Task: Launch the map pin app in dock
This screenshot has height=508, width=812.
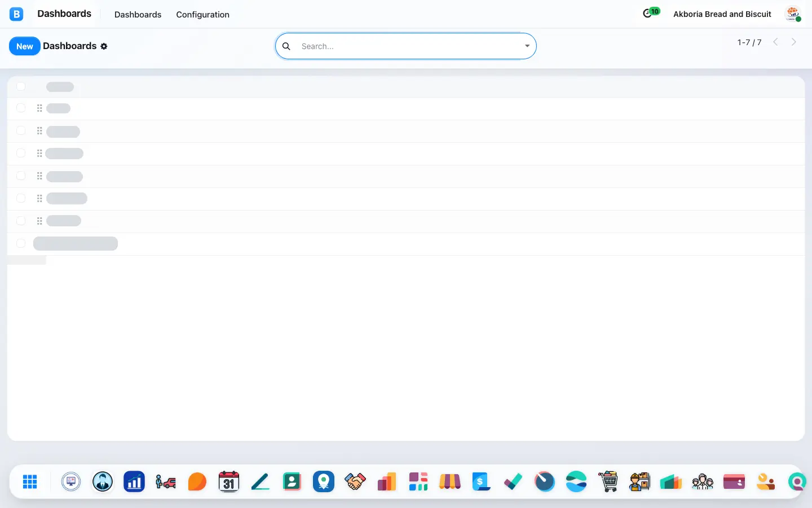Action: [324, 481]
